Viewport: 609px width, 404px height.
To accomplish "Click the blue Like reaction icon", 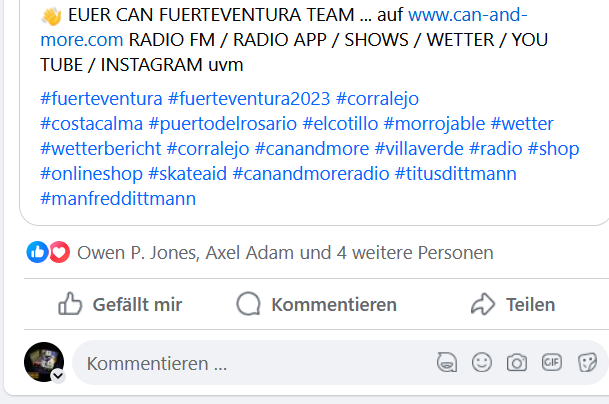I will click(x=37, y=252).
